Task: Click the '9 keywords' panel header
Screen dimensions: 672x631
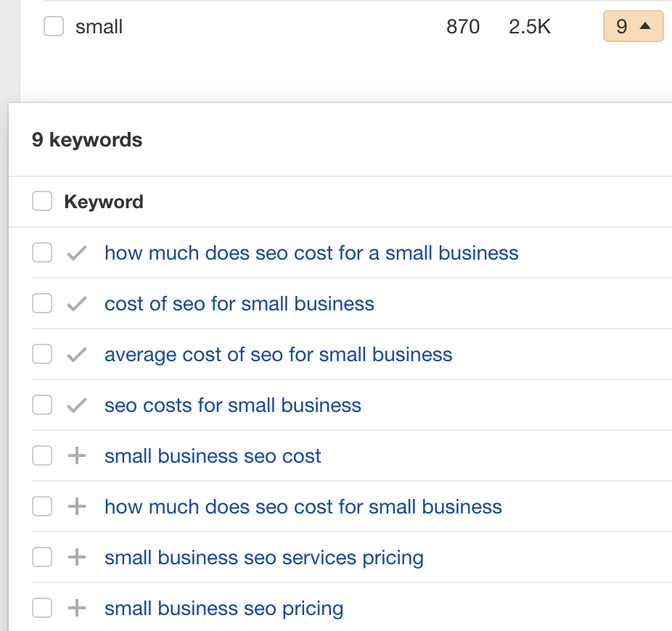Action: click(87, 139)
